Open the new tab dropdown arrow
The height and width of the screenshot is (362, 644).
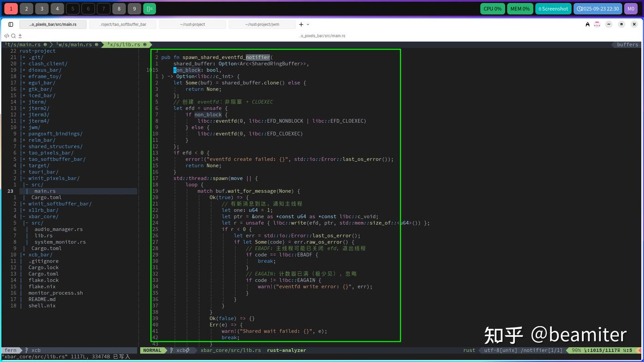pos(307,25)
